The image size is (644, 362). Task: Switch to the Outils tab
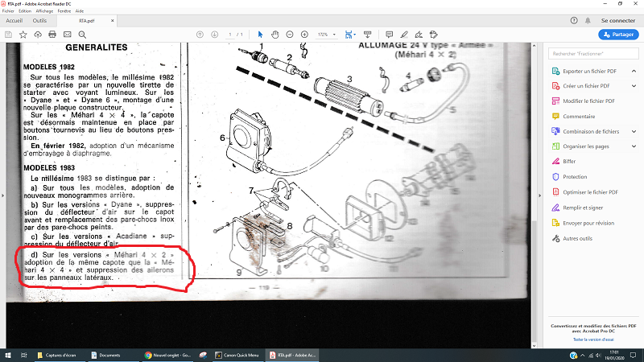click(x=39, y=21)
